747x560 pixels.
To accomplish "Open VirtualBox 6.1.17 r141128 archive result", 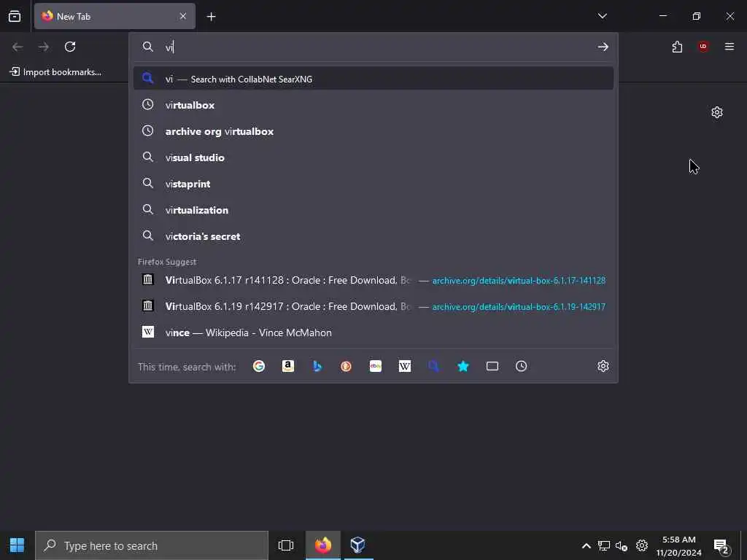I will pyautogui.click(x=373, y=280).
